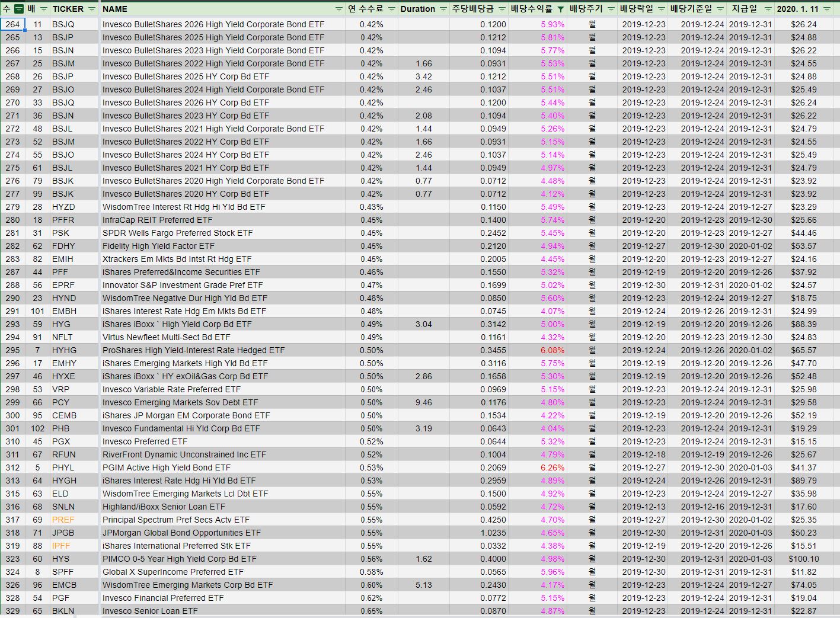Select duration value 3.42 for BSJP
This screenshot has height=618, width=840.
click(x=423, y=76)
